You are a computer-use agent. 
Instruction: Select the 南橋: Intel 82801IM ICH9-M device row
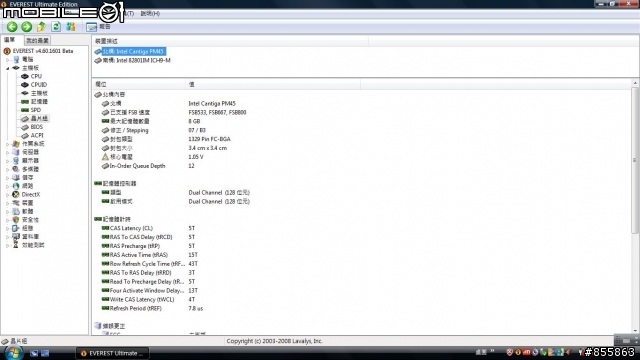coord(133,60)
